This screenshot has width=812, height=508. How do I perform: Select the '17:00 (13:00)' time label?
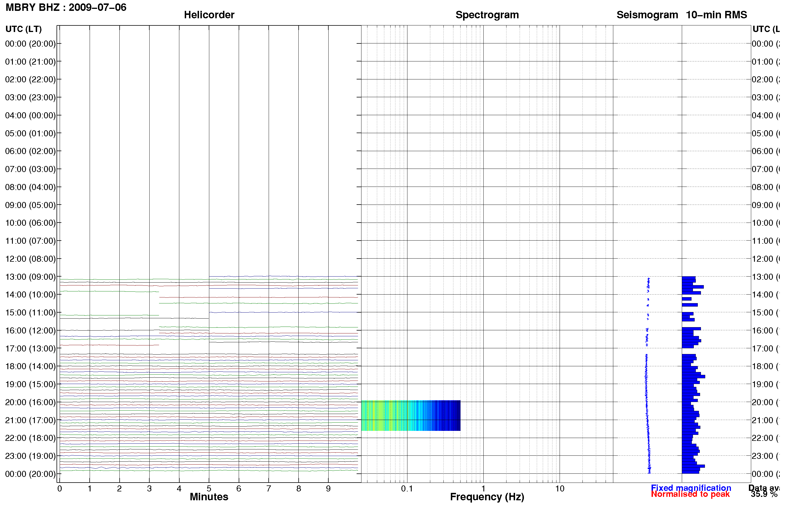[30, 348]
